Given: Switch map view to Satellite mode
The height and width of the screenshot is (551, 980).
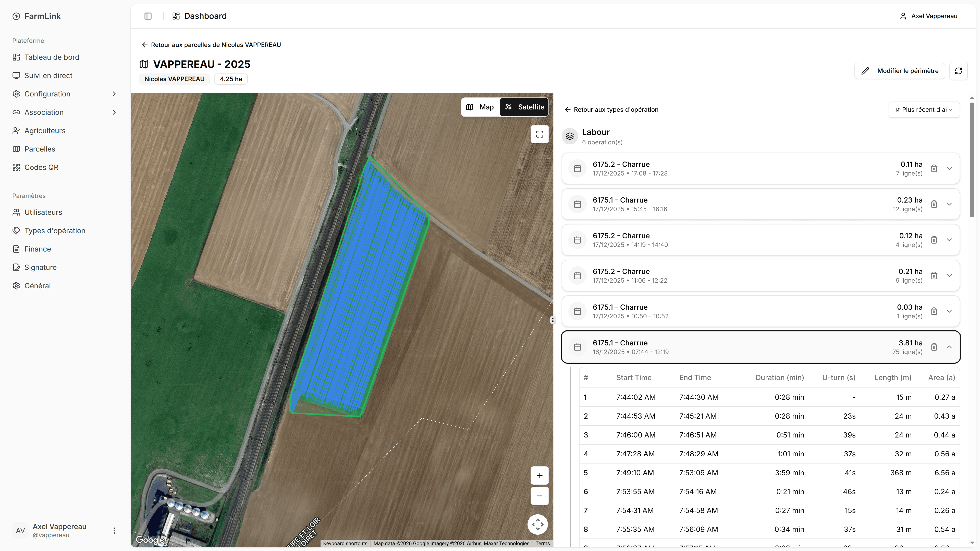Looking at the screenshot, I should pos(524,107).
